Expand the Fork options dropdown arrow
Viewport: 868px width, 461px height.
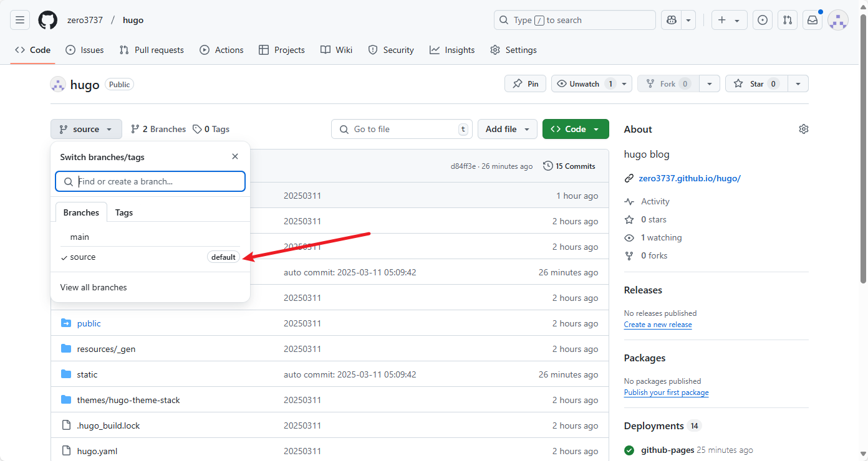[x=710, y=83]
